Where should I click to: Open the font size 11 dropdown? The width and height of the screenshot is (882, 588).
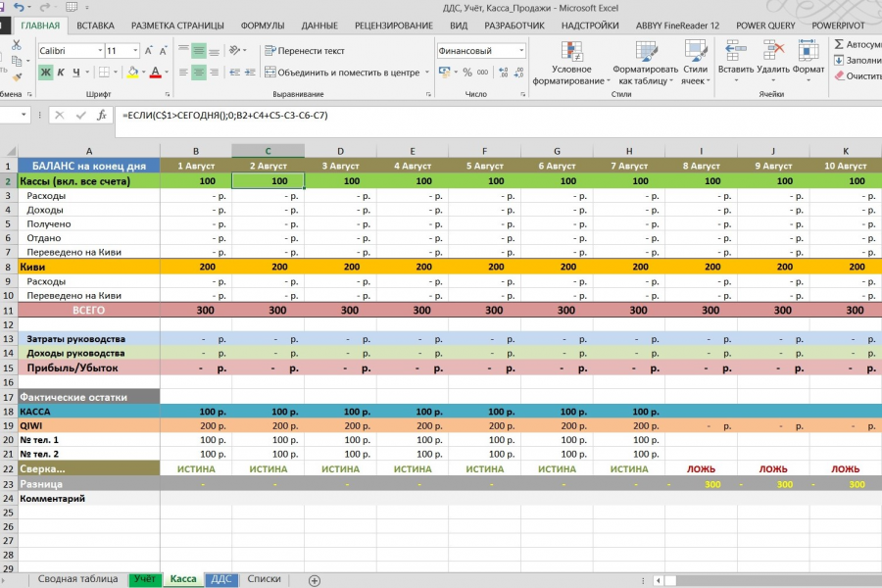pos(135,51)
